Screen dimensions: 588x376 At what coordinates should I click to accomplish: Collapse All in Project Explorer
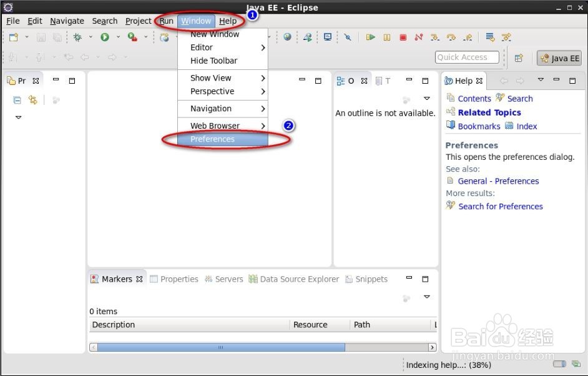[17, 100]
